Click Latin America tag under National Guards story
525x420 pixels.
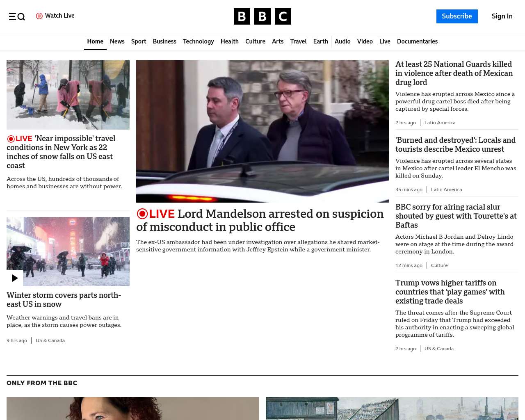440,123
